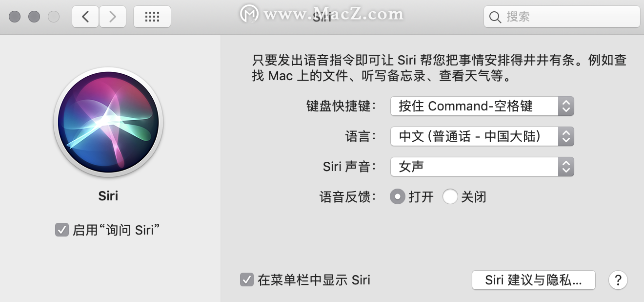Viewport: 644px width, 302px height.
Task: Go forward with the right chevron button
Action: [x=113, y=17]
